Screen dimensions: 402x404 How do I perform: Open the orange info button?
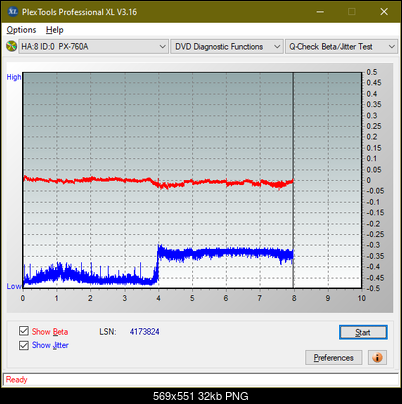377,358
